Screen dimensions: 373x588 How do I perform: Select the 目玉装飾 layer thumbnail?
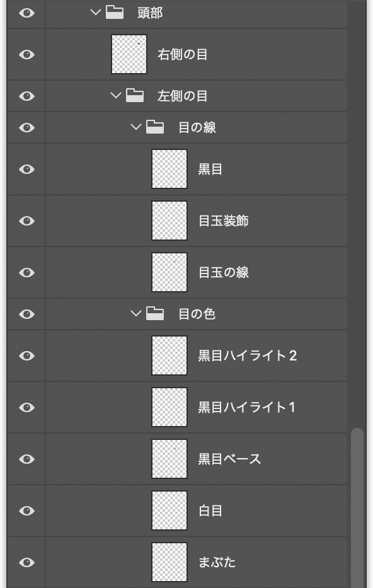pos(169,221)
